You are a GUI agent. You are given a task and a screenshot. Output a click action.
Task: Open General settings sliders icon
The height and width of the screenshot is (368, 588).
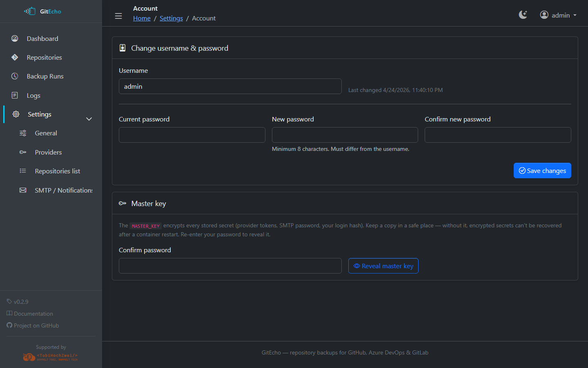[23, 133]
